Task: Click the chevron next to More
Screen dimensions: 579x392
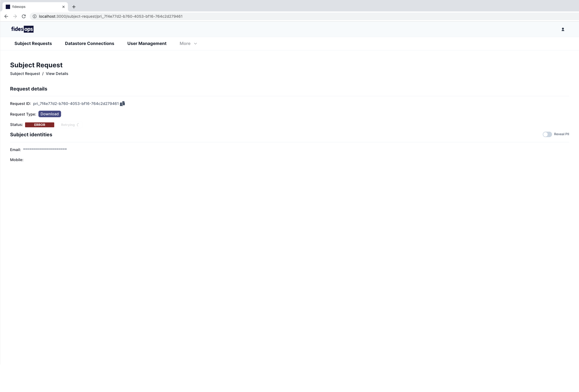Action: point(195,44)
